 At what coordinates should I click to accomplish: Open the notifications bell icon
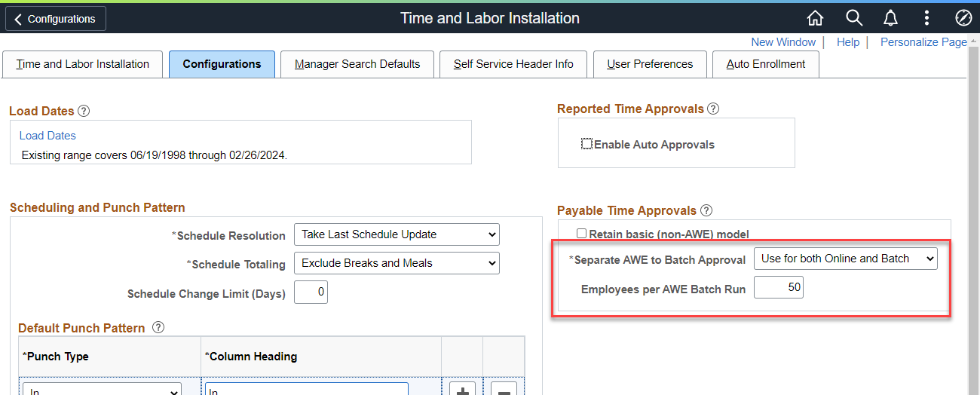click(x=890, y=18)
